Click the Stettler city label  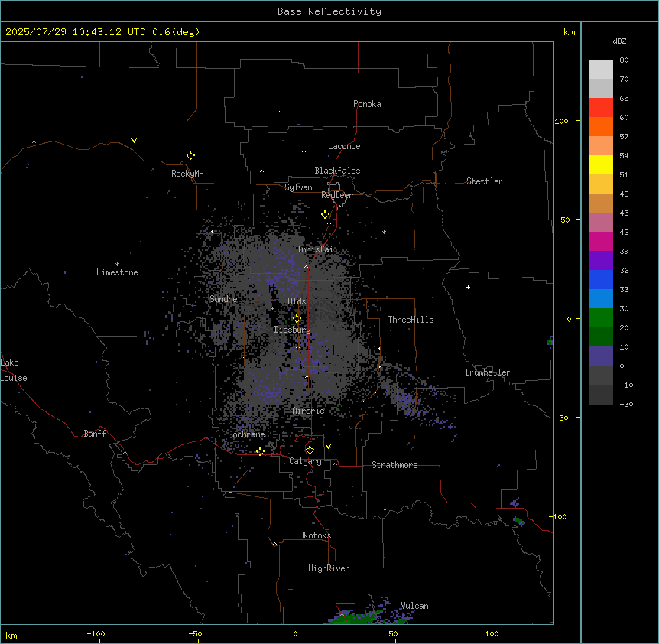485,181
